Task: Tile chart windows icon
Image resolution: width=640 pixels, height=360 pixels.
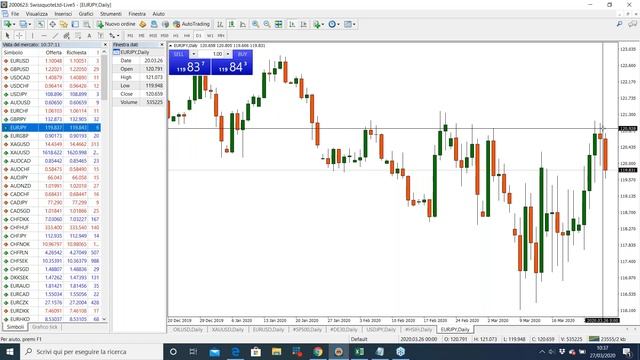Action: click(x=278, y=24)
